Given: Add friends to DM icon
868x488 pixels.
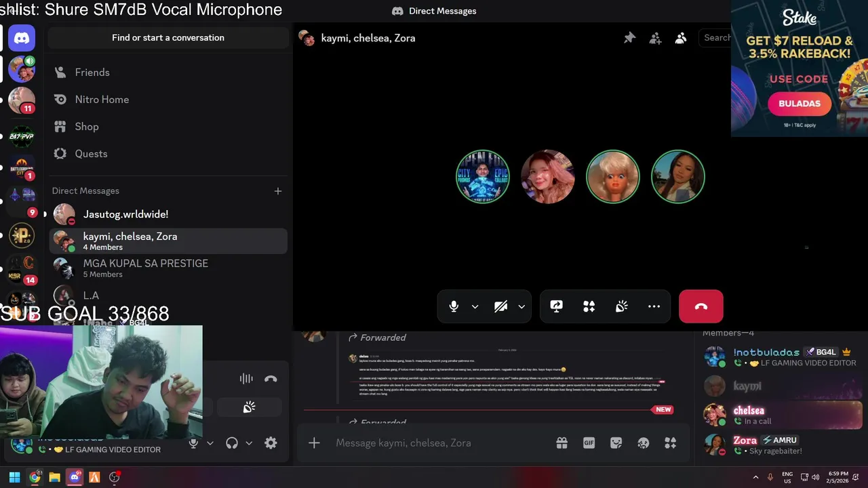Looking at the screenshot, I should click(655, 38).
